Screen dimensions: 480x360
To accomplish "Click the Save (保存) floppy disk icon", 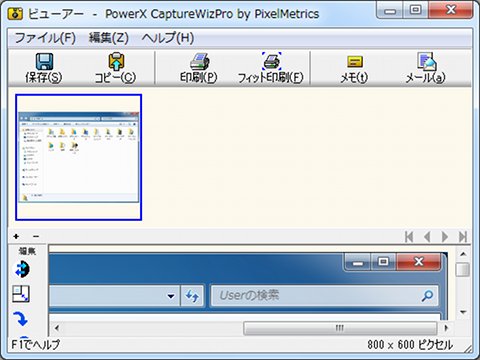I will (x=44, y=62).
